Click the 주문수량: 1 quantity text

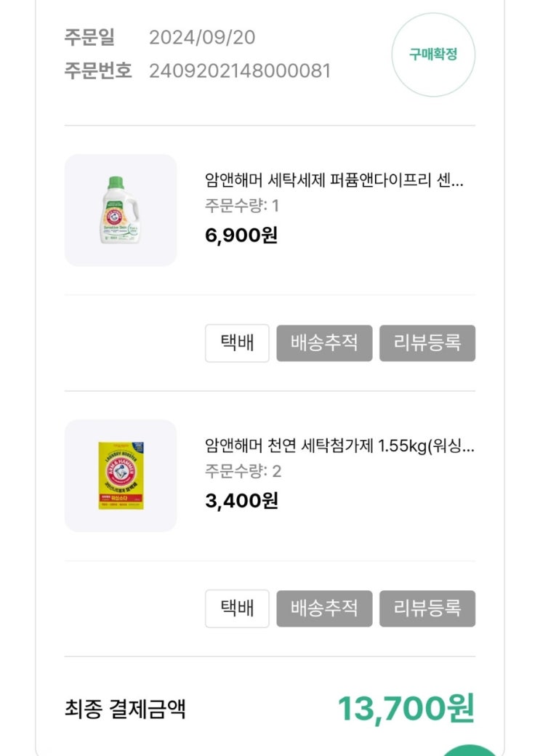(x=242, y=206)
